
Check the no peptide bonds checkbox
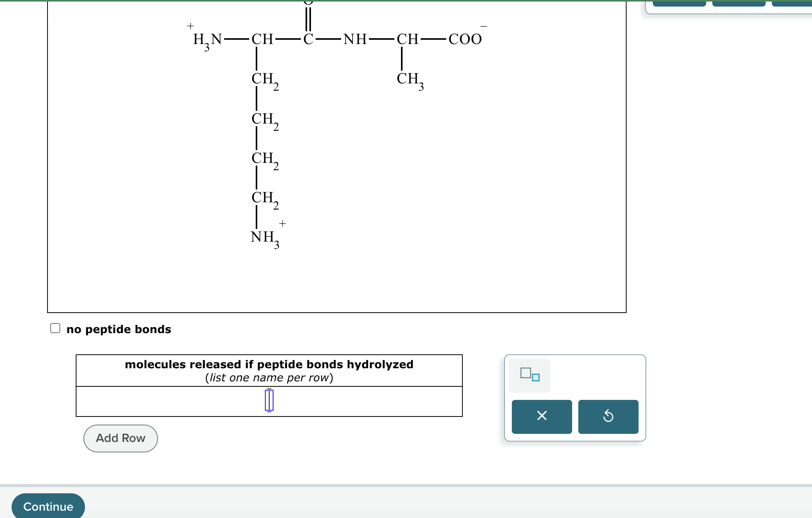pyautogui.click(x=55, y=328)
